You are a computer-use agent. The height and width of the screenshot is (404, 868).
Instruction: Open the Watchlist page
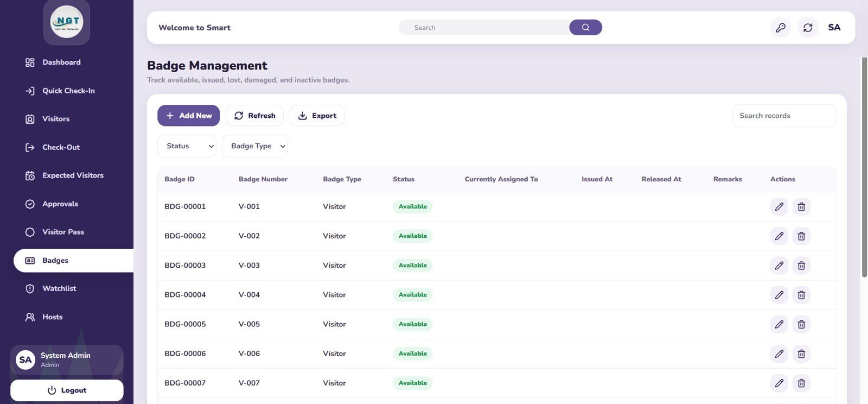click(x=59, y=288)
